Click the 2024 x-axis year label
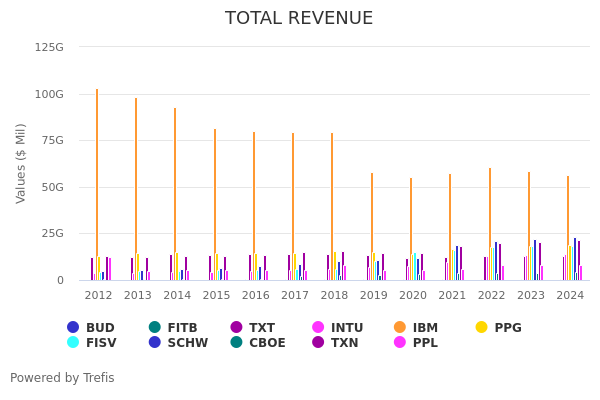The width and height of the screenshot is (600, 400). 570,295
